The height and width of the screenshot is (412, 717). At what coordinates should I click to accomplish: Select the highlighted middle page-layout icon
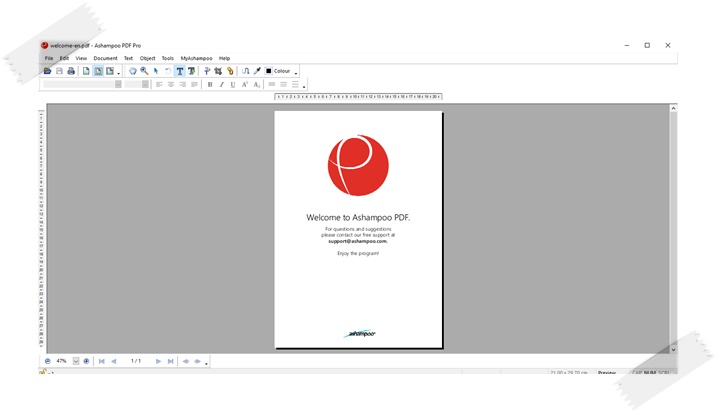pyautogui.click(x=98, y=71)
